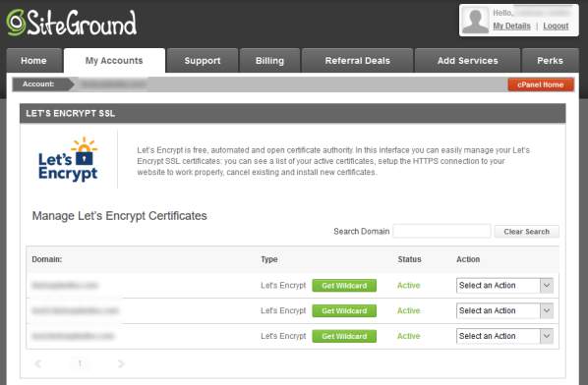Click the Status column header
This screenshot has width=588, height=385.
click(x=409, y=259)
